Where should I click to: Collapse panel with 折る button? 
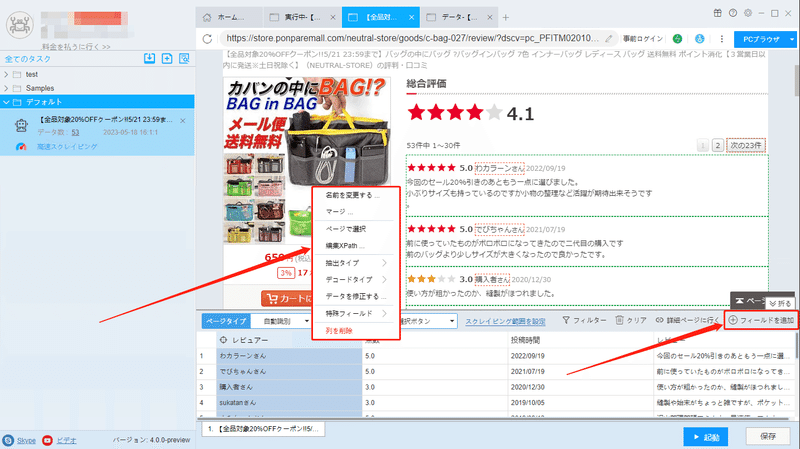tap(780, 304)
